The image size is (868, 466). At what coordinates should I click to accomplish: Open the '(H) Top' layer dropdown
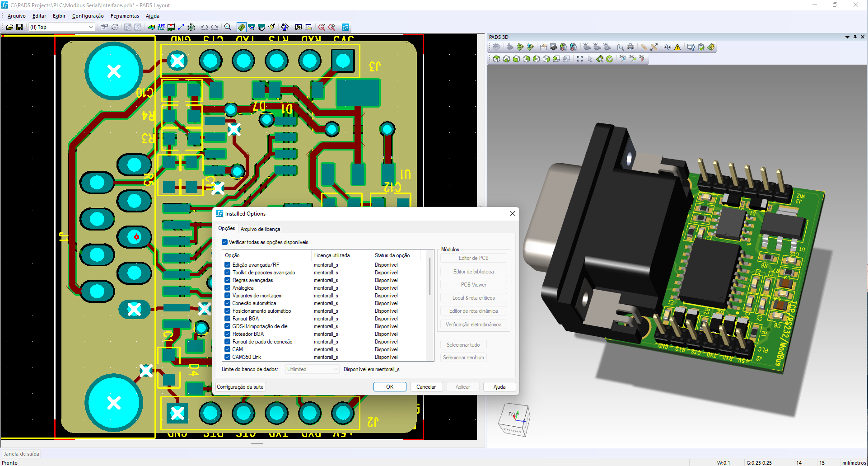click(61, 27)
